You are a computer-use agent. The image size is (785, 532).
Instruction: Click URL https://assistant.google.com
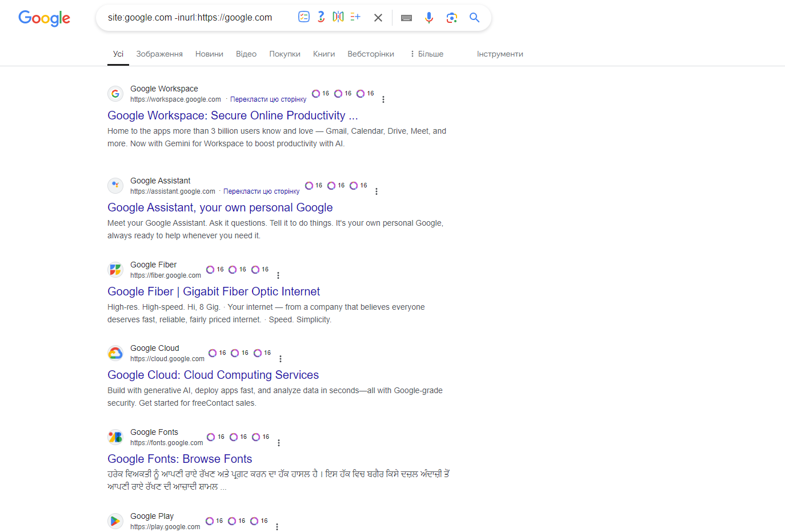point(173,191)
